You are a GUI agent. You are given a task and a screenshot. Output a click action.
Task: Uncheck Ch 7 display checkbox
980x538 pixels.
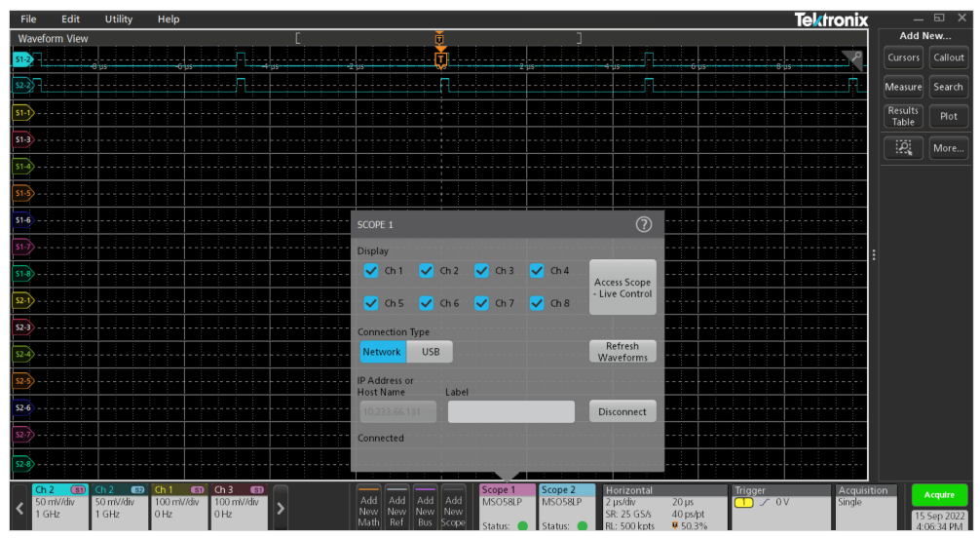(481, 303)
